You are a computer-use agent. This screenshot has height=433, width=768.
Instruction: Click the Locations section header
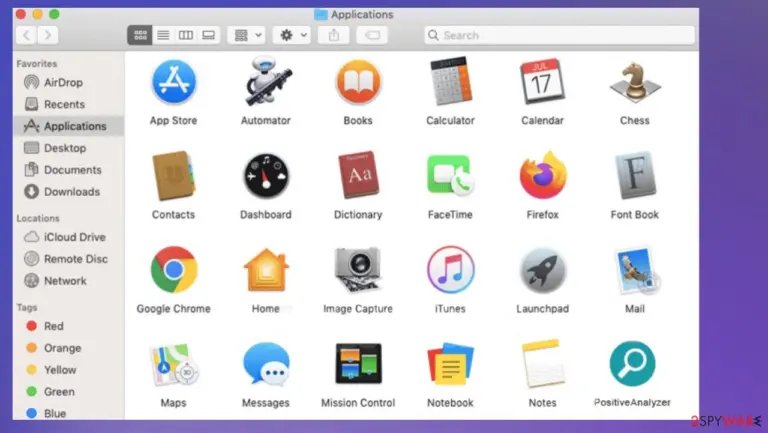coord(38,218)
